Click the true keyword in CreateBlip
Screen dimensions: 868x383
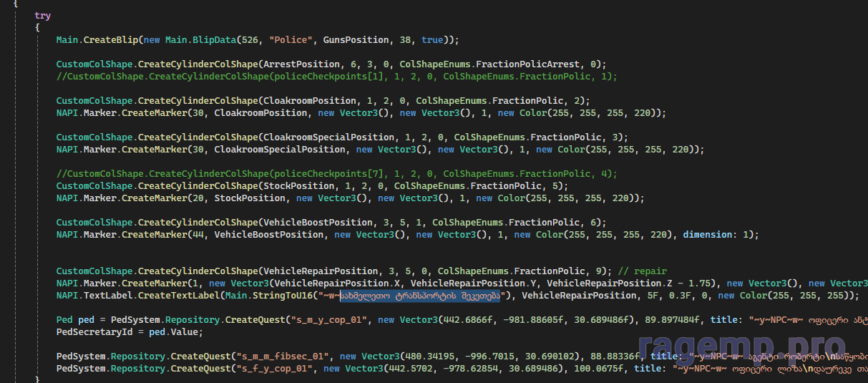431,40
